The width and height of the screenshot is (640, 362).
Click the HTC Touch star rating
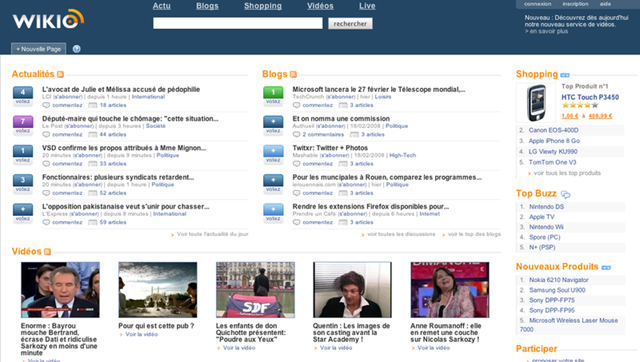coord(580,105)
